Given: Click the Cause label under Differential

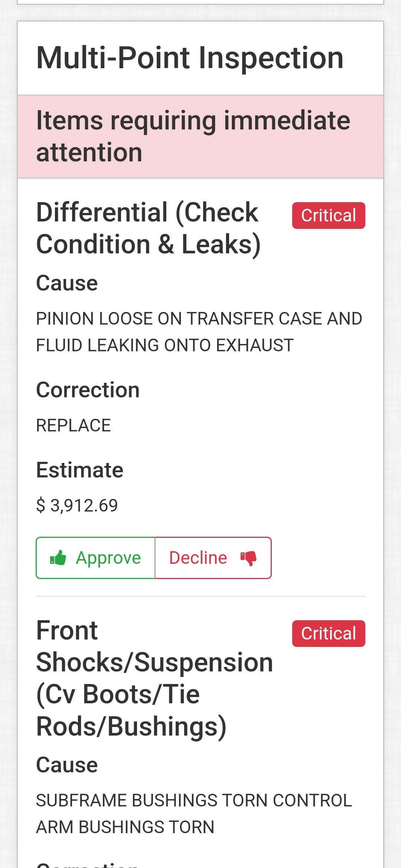Looking at the screenshot, I should [x=67, y=283].
